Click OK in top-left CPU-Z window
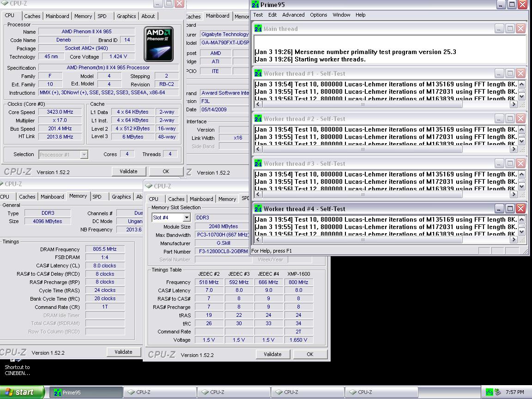532x399 pixels. (x=166, y=171)
